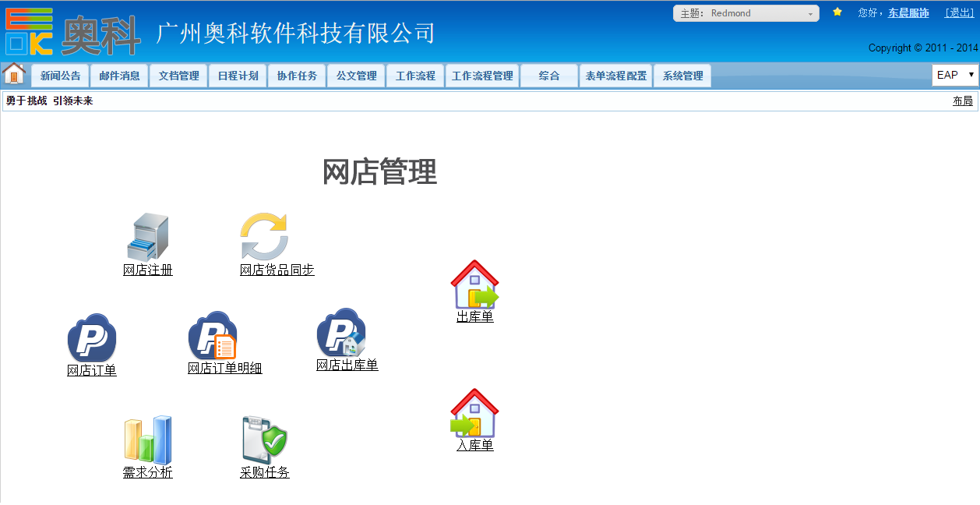
Task: Open the 采购任务 clipboard shield icon
Action: (264, 440)
